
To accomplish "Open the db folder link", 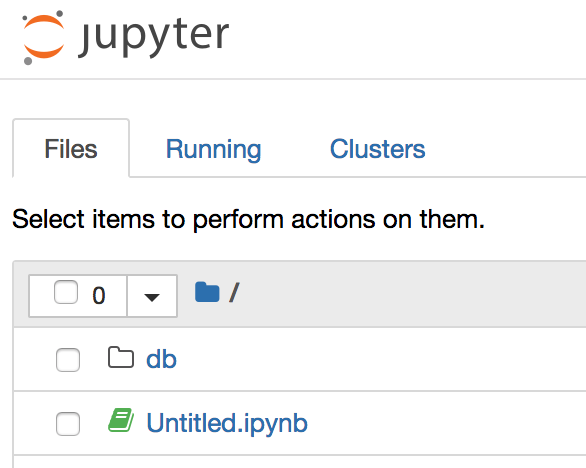I will click(161, 359).
